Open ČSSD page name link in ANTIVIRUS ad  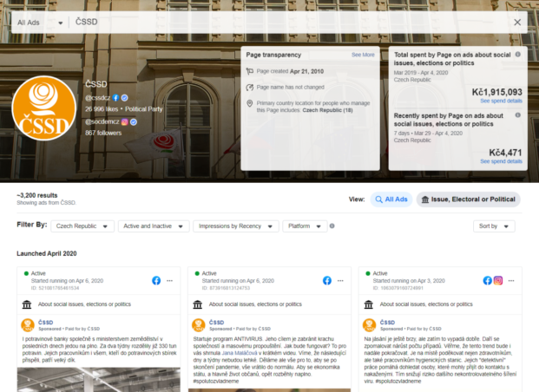217,323
